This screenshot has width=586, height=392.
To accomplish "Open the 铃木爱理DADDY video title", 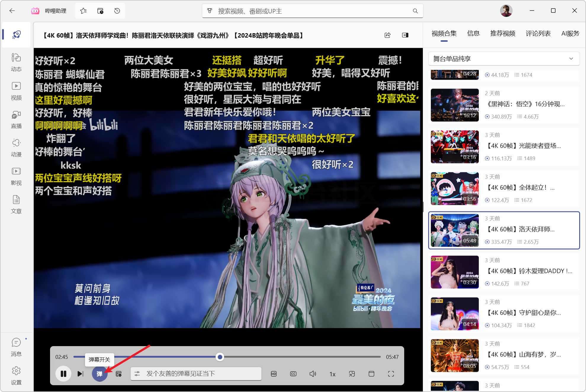I will [x=529, y=271].
